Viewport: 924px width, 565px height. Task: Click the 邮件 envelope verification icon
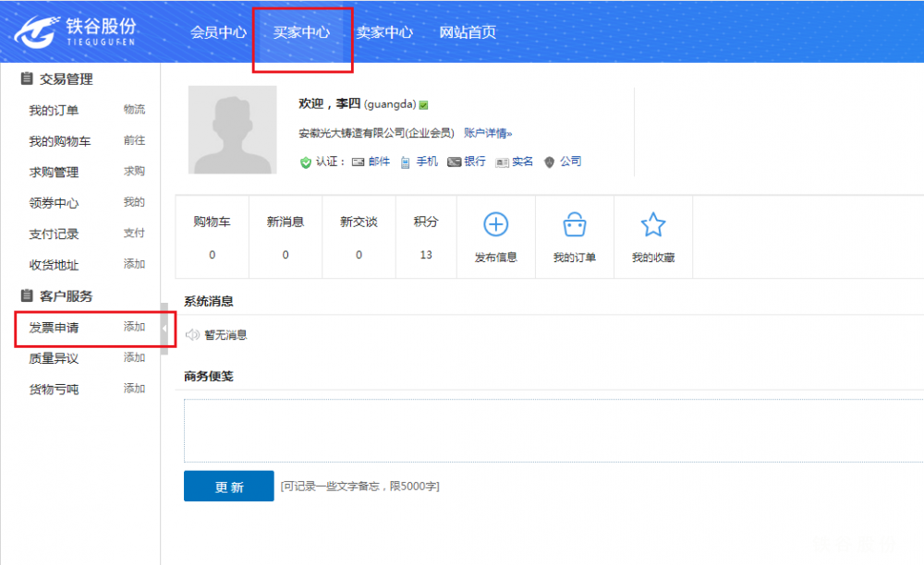tap(357, 162)
